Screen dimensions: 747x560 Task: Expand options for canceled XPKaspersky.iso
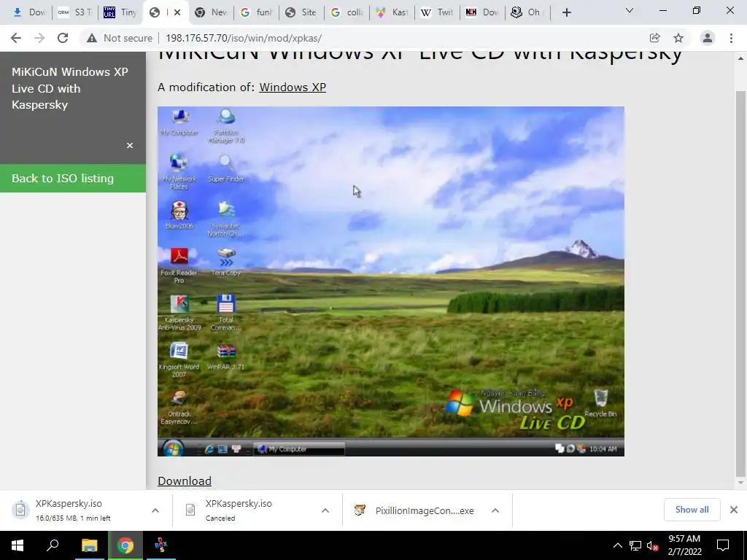[x=325, y=510]
